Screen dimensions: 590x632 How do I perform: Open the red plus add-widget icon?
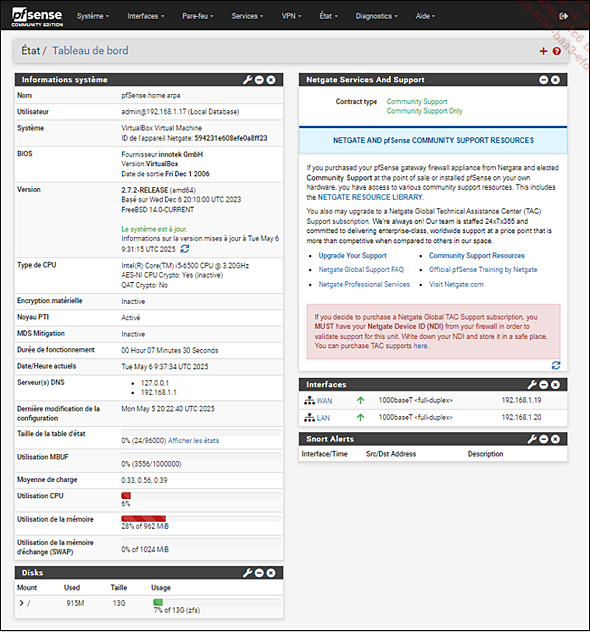click(543, 51)
